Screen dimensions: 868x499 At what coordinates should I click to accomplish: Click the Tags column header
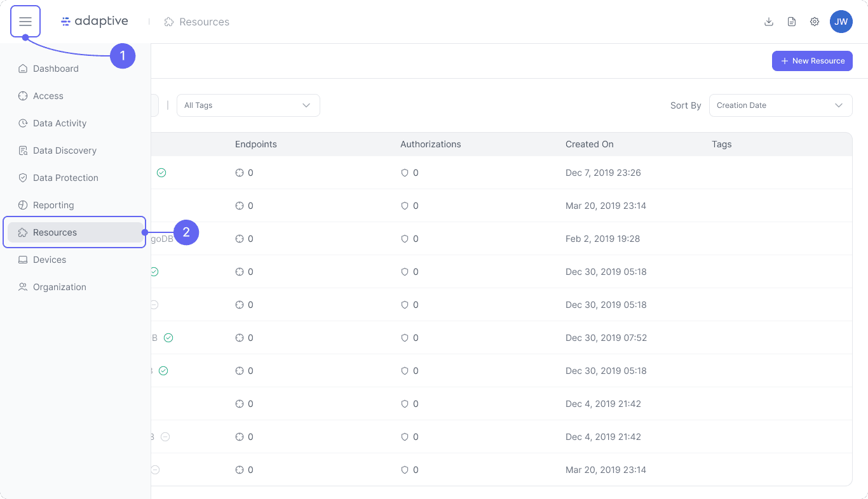click(x=722, y=144)
